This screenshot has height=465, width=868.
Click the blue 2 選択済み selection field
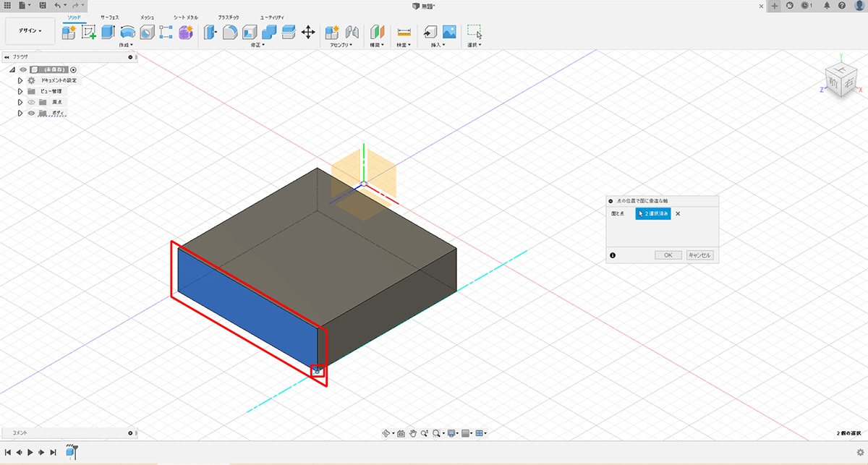(653, 213)
